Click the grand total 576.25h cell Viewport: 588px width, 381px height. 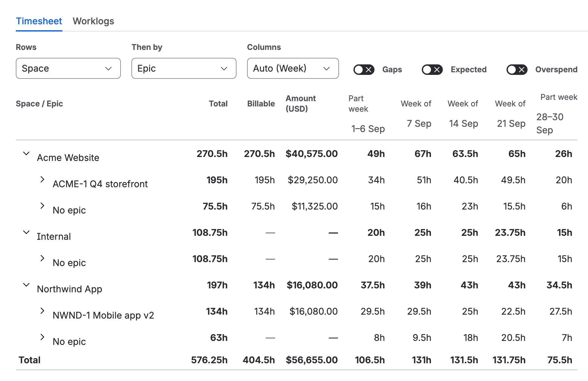[x=209, y=360]
